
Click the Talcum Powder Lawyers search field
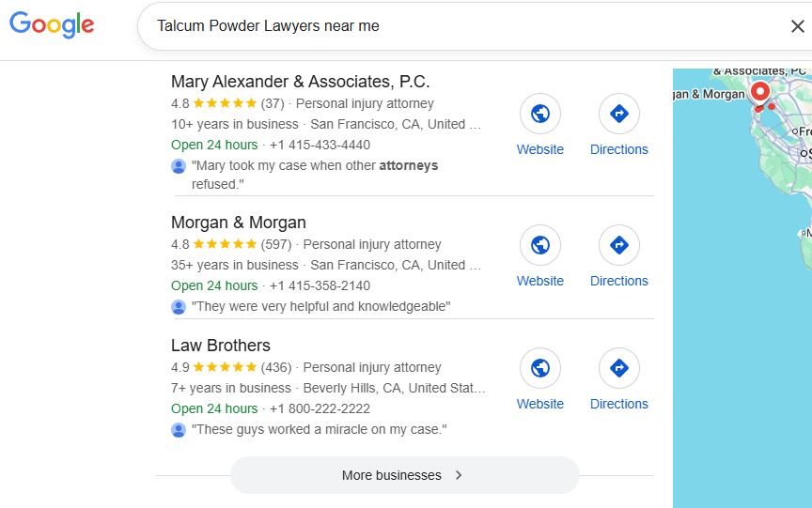pos(451,26)
